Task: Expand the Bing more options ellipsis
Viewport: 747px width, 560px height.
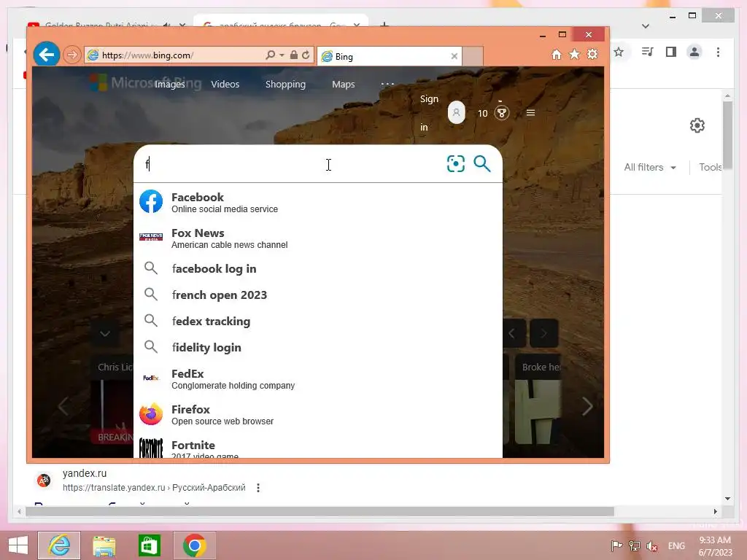Action: tap(387, 85)
